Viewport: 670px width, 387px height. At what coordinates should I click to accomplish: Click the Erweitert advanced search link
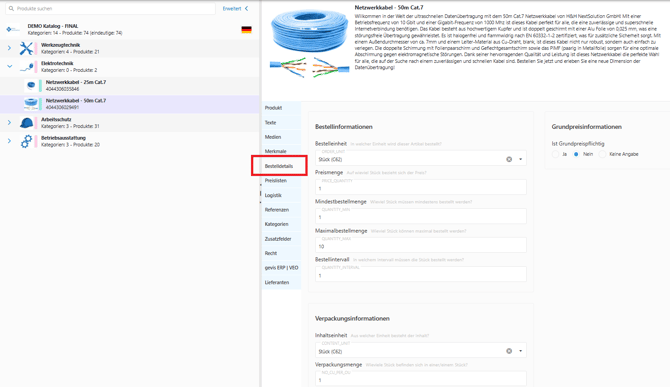click(232, 9)
